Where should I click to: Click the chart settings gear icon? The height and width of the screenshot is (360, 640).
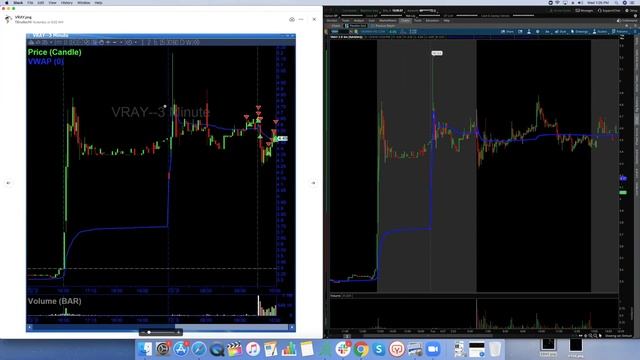click(538, 31)
